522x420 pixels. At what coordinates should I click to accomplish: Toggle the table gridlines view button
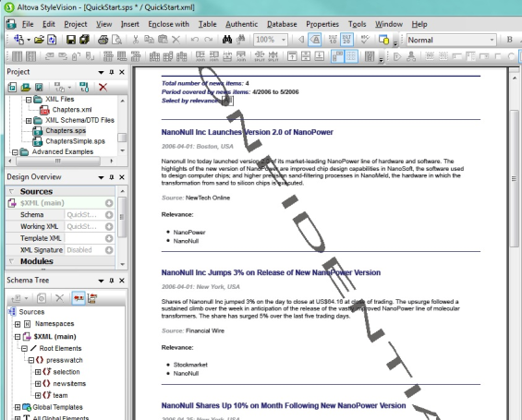pyautogui.click(x=351, y=56)
